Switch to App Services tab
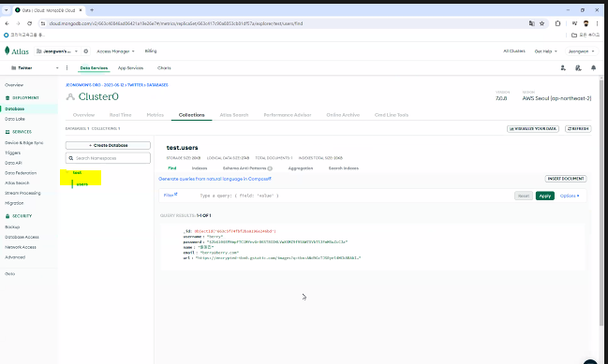This screenshot has height=364, width=608. 130,67
